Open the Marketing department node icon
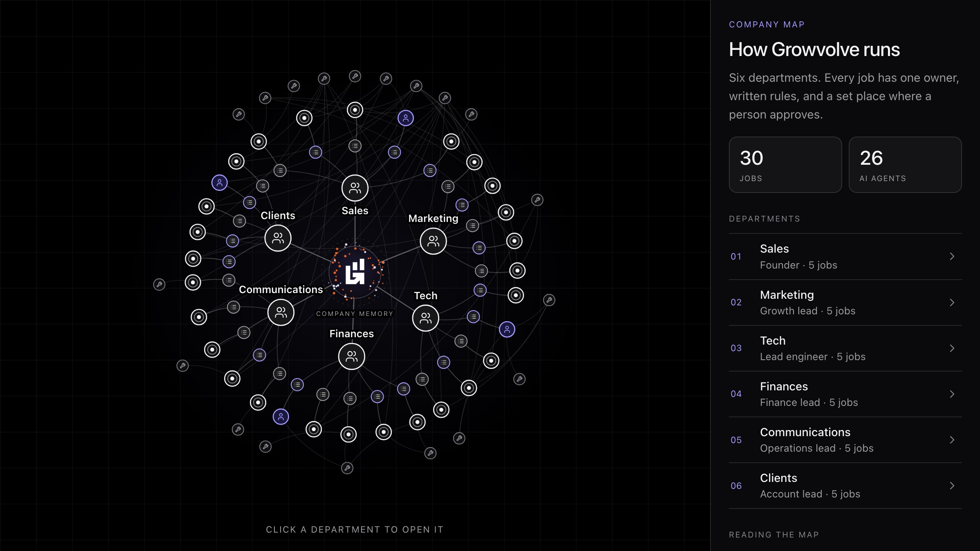 433,241
